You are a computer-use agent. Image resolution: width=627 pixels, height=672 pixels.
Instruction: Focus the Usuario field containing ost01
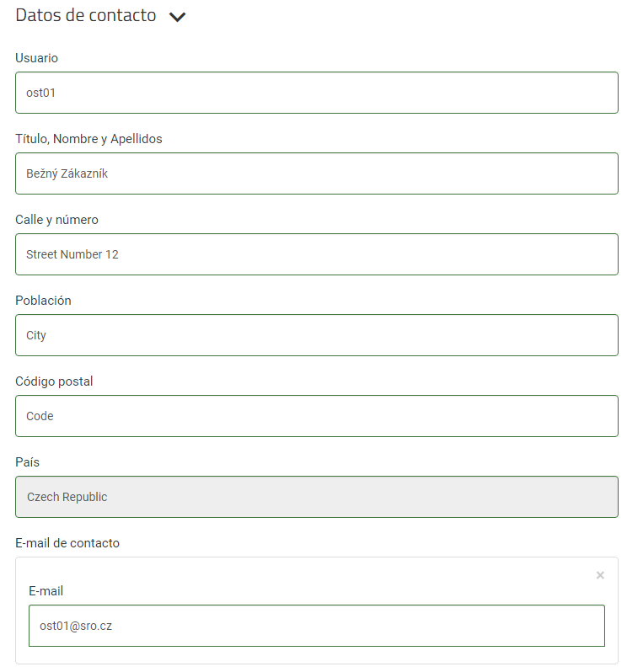[x=317, y=93]
